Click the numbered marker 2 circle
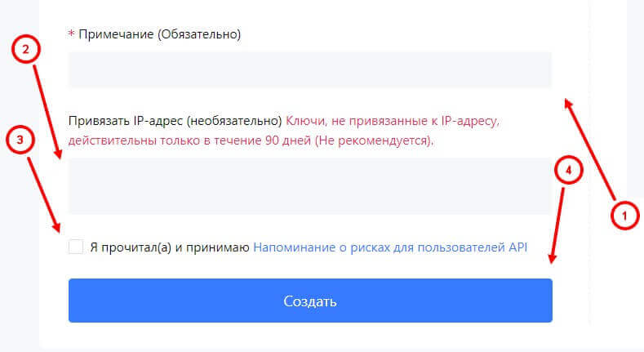Screen dimensions: 644x352 click(26, 51)
